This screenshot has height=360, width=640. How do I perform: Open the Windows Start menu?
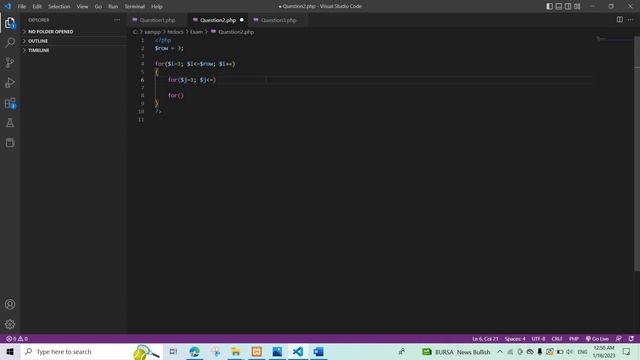[x=10, y=351]
